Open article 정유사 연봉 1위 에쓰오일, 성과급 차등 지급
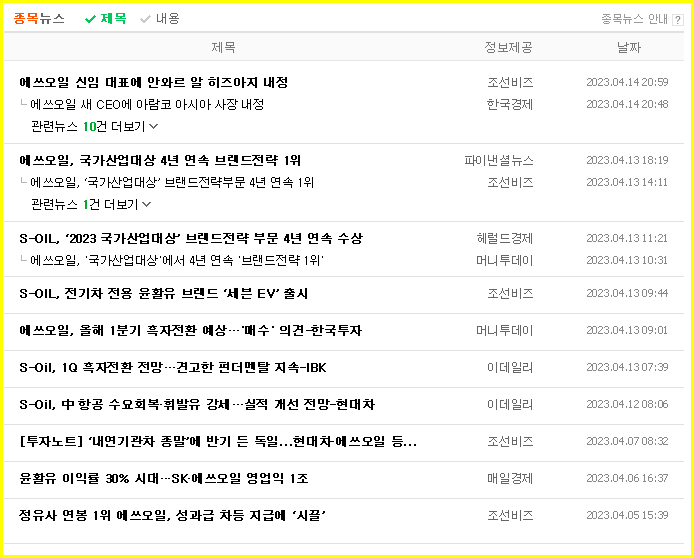 pos(172,516)
